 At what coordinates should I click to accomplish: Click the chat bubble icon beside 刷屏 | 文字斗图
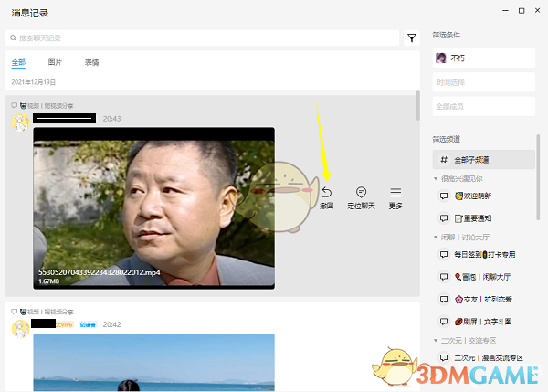(444, 322)
